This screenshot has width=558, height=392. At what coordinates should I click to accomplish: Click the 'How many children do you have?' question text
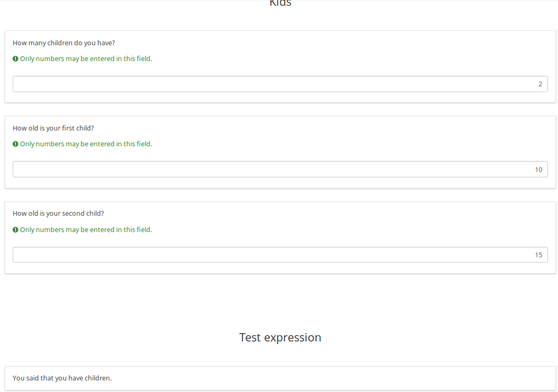point(64,43)
